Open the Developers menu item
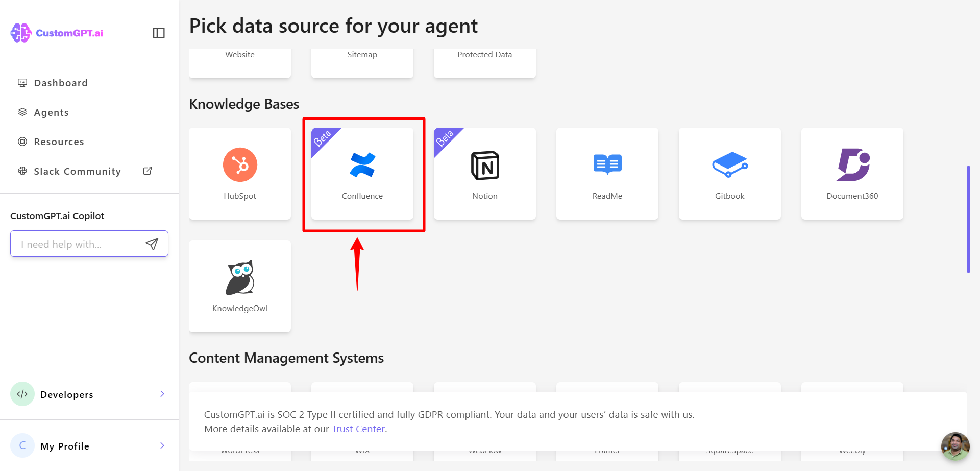 point(89,394)
